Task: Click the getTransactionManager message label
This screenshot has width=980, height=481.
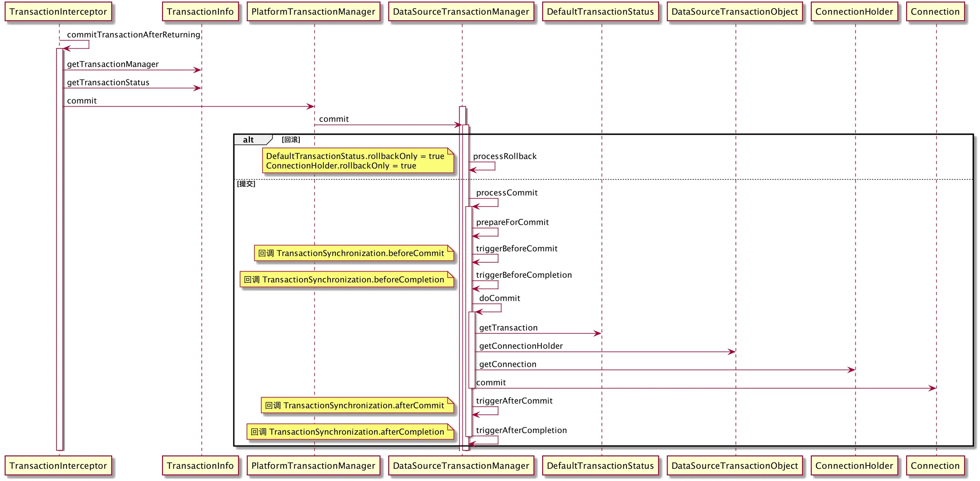Action: (112, 64)
